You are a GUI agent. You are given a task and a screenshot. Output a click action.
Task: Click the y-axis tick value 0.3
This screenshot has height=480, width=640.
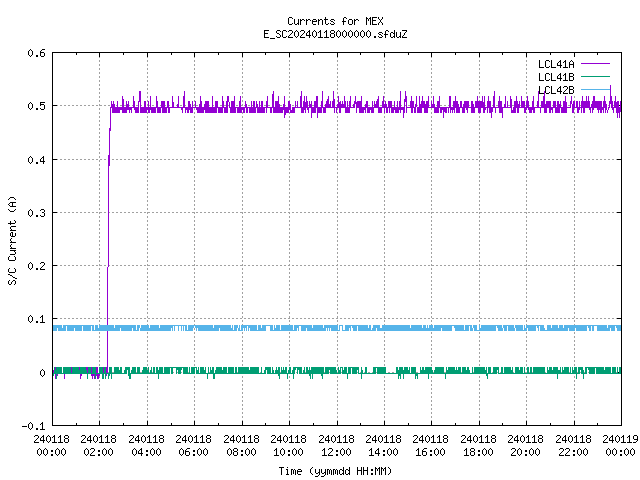(x=36, y=213)
